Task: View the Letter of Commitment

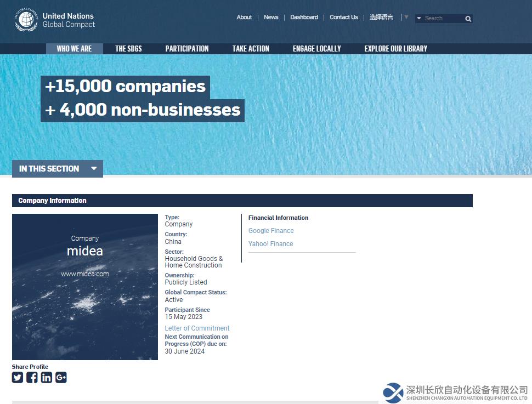Action: (197, 328)
